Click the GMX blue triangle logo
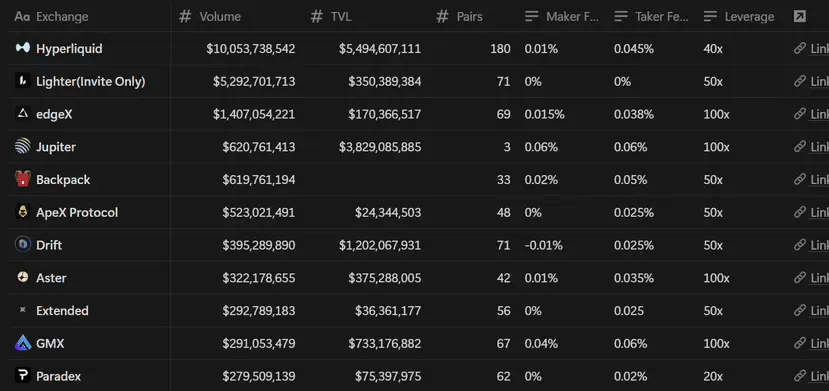This screenshot has width=829, height=391. tap(23, 343)
